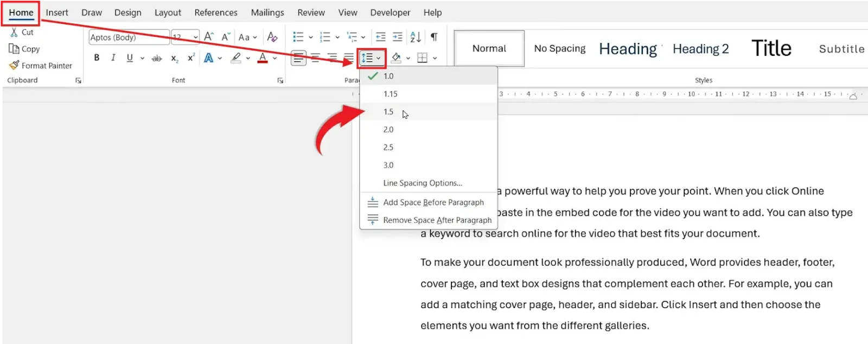Viewport: 868px width, 344px height.
Task: Increase font size with the grow-font icon
Action: [x=209, y=37]
